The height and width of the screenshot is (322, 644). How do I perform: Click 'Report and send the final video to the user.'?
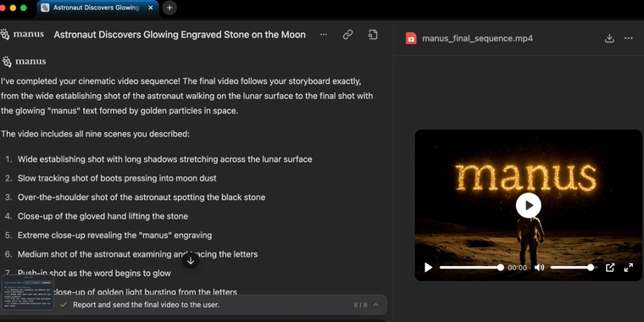147,305
